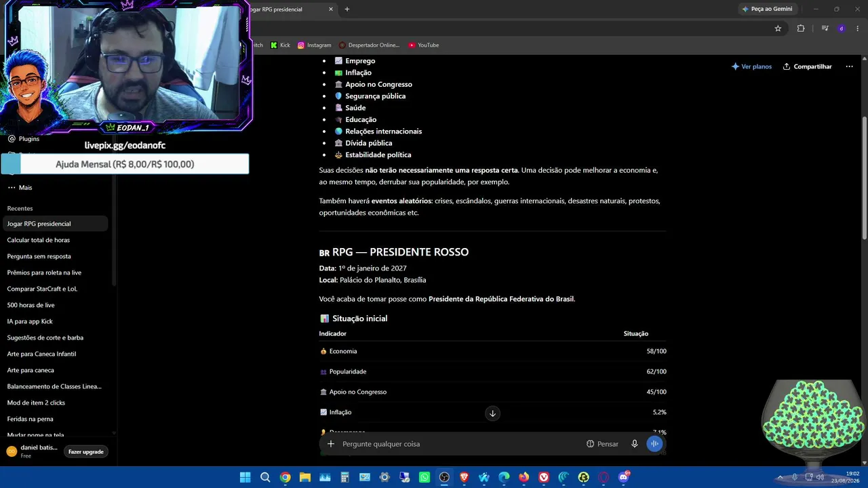Screen dimensions: 868x488
Task: Open the volume control in system tray
Action: click(821, 477)
